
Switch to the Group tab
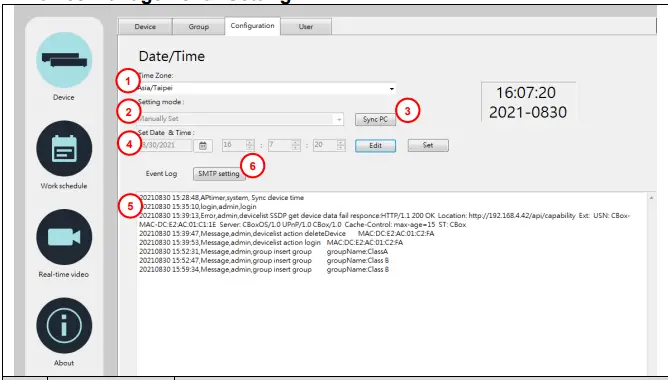click(199, 26)
